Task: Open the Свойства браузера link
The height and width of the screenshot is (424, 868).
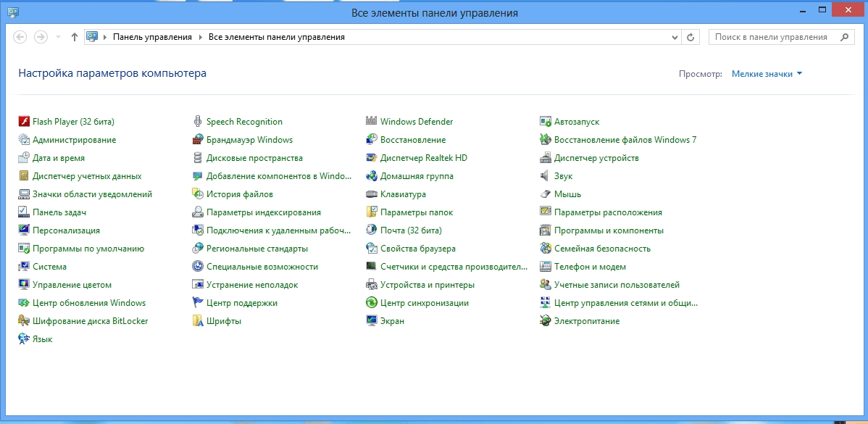Action: (x=418, y=249)
